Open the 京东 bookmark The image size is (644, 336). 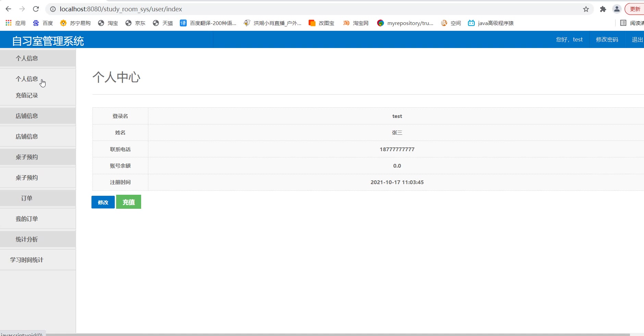[x=135, y=23]
